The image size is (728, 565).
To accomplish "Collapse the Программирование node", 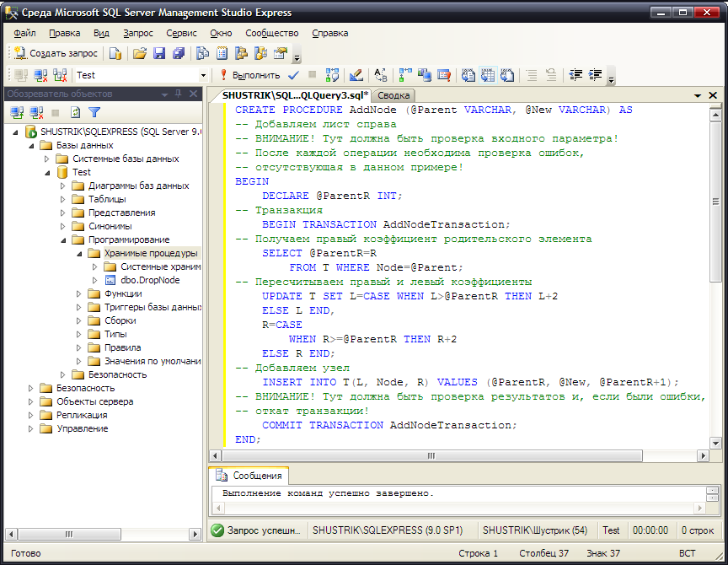I will [x=63, y=240].
